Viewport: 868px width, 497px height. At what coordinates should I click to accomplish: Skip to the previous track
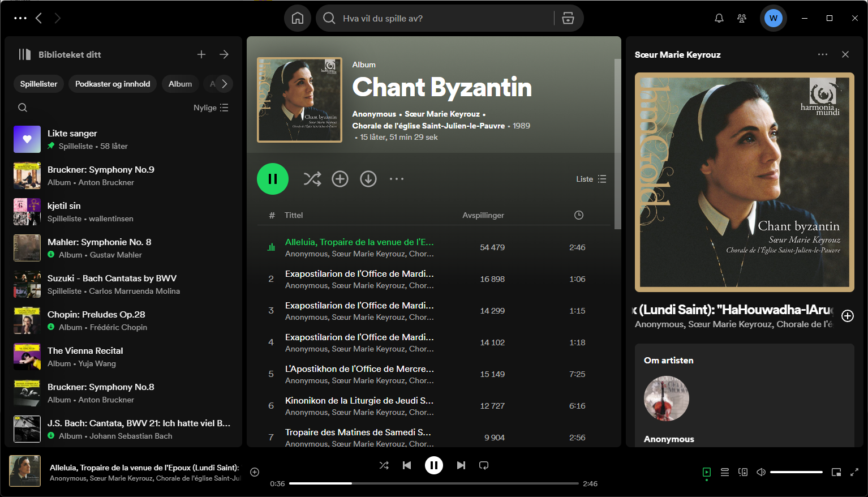pos(407,465)
